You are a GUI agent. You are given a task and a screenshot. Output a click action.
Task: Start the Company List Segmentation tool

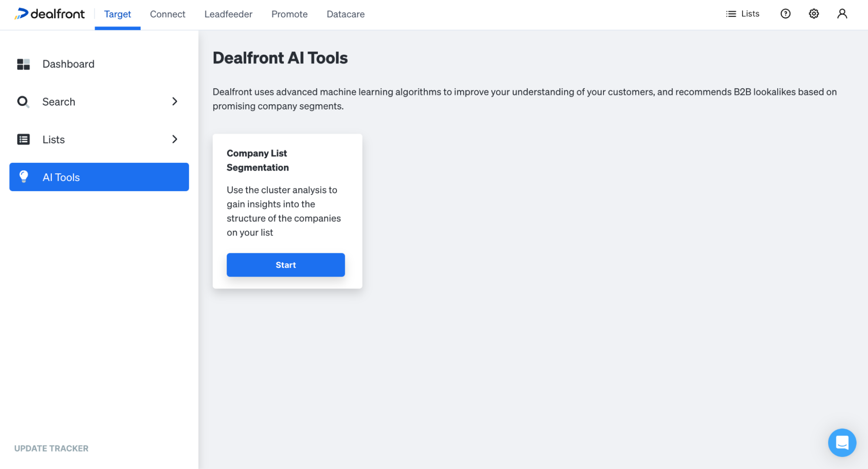285,264
